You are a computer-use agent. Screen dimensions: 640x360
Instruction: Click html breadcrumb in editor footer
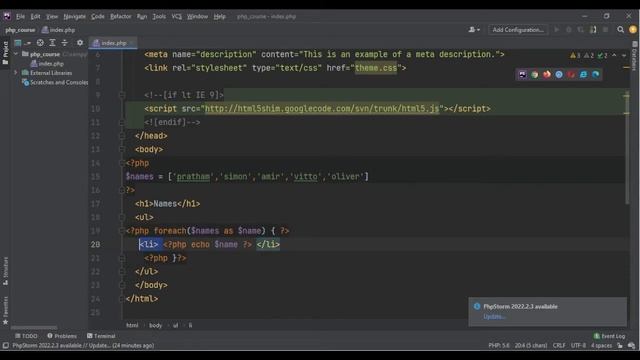(132, 325)
